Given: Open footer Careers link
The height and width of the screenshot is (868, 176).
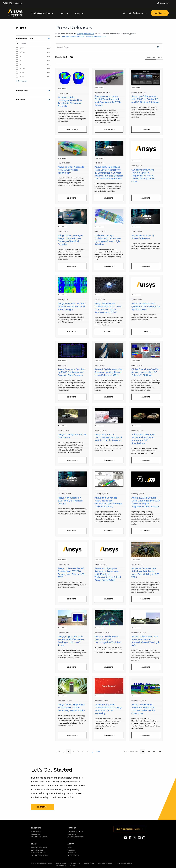Looking at the screenshot, I should tap(71, 850).
